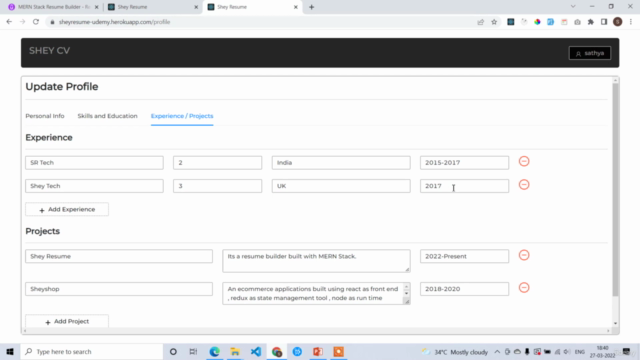640x360 pixels.
Task: Edit the India location field
Action: 341,162
